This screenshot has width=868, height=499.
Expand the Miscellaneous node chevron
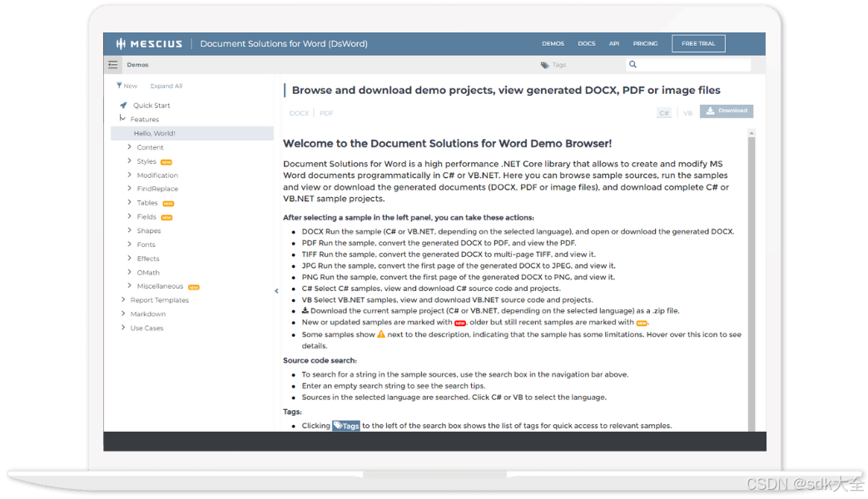130,286
